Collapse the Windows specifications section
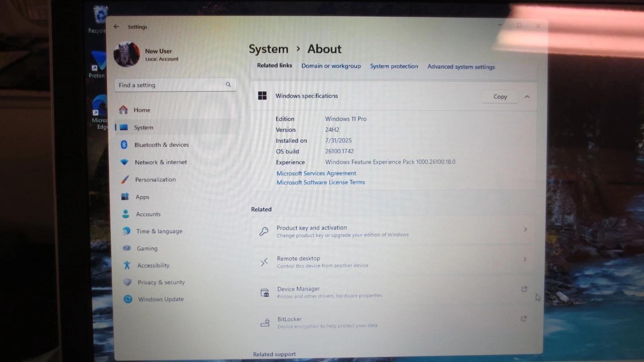This screenshot has width=644, height=362. point(527,97)
